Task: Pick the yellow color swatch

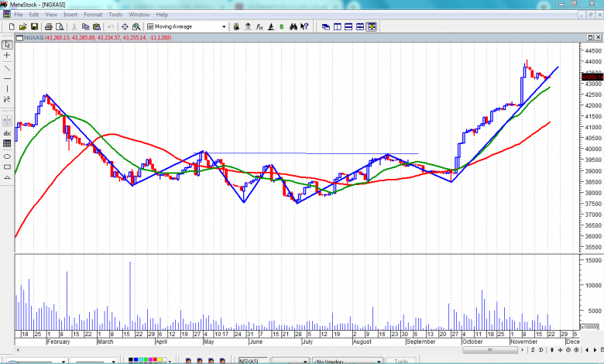Action: pos(160,361)
